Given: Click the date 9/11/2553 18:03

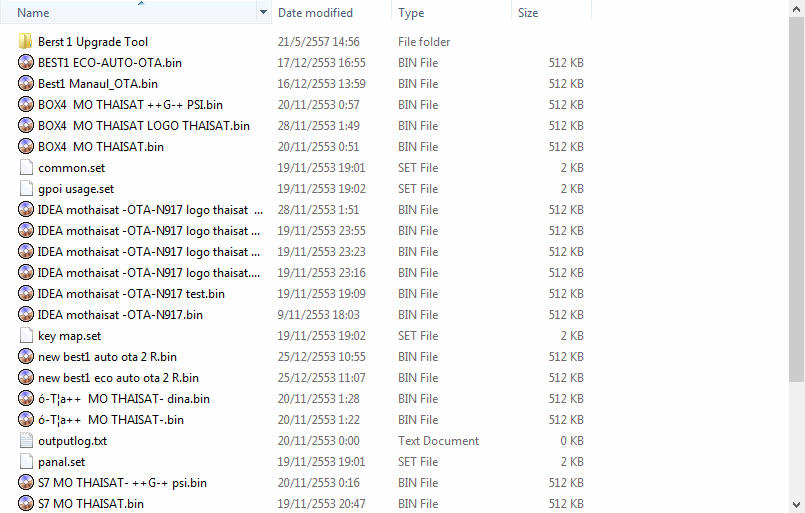Looking at the screenshot, I should (x=318, y=315).
